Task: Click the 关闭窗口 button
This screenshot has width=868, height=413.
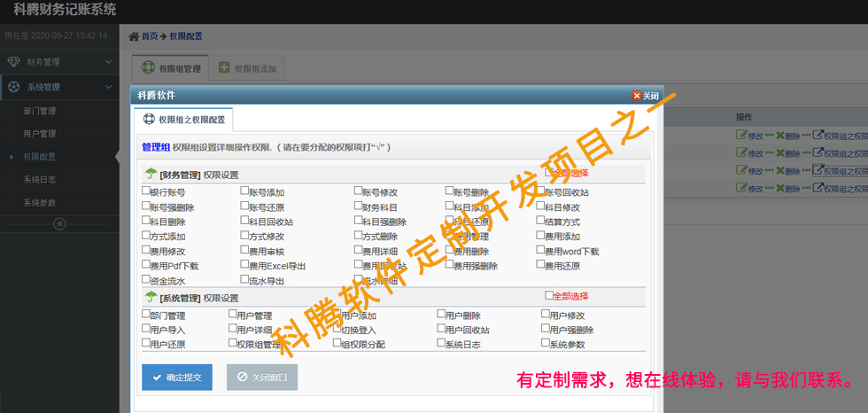Action: coord(262,378)
